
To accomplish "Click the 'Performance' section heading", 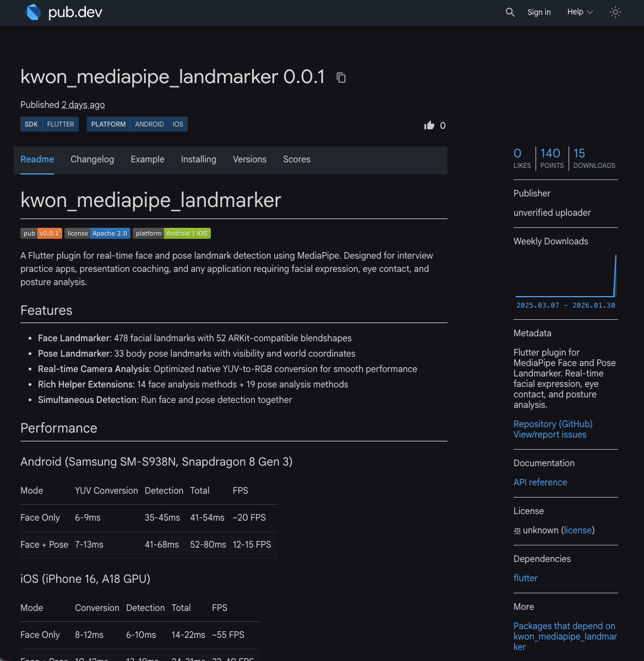I will [x=59, y=428].
